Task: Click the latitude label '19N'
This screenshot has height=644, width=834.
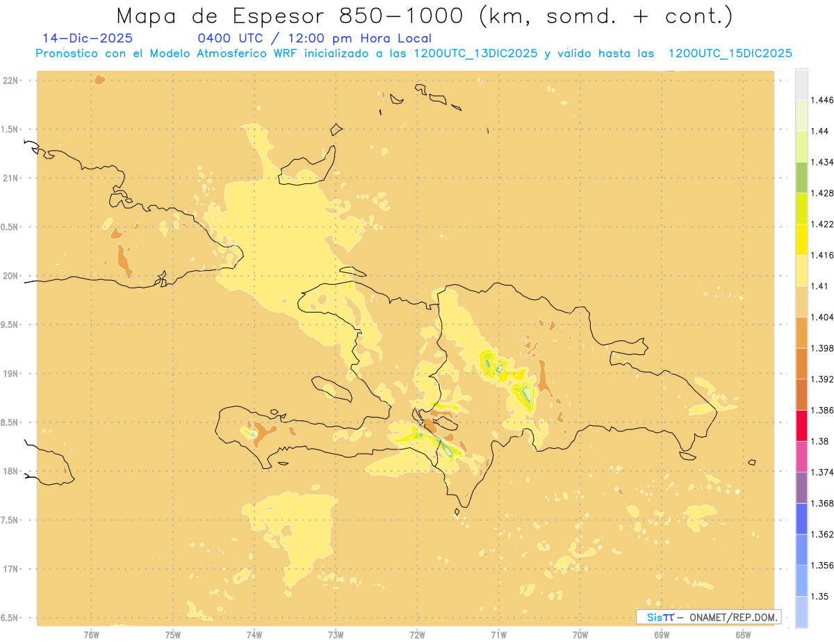Action: (10, 373)
